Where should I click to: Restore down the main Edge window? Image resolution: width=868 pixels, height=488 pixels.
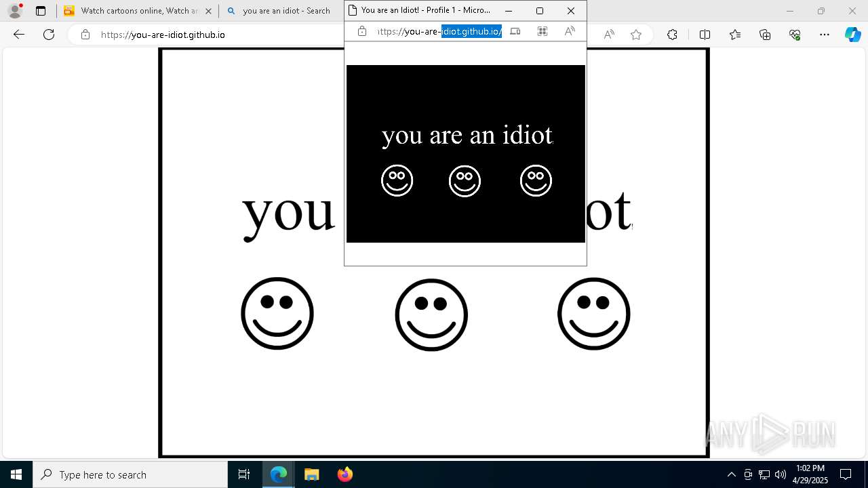coord(821,11)
